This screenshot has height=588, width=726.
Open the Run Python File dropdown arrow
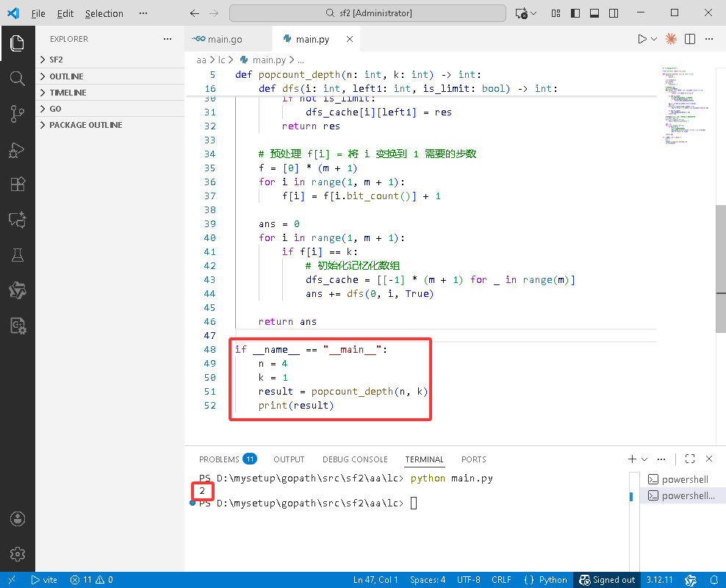tap(654, 39)
